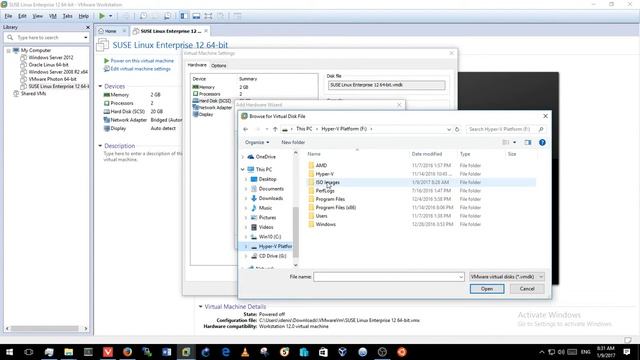Sort file list by Date modified column
640x360 pixels.
[x=427, y=154]
